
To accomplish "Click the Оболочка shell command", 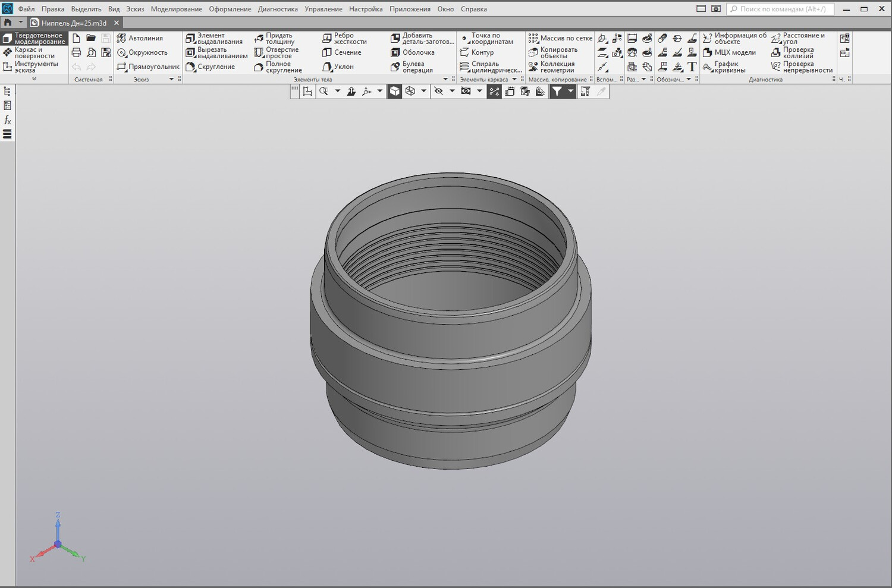I will [x=413, y=52].
